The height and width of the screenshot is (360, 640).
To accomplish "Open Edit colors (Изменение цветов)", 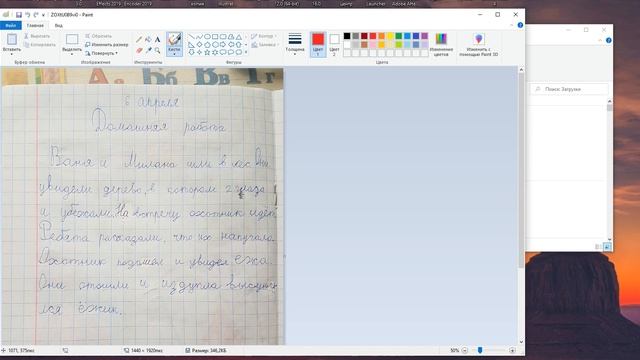I will coord(441,44).
